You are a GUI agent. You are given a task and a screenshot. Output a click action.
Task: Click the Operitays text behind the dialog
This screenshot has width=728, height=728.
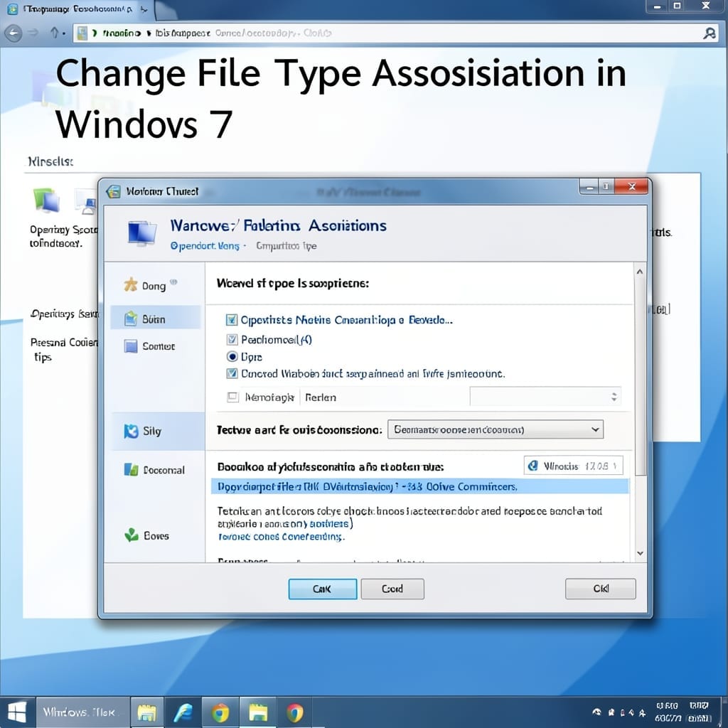(x=63, y=314)
